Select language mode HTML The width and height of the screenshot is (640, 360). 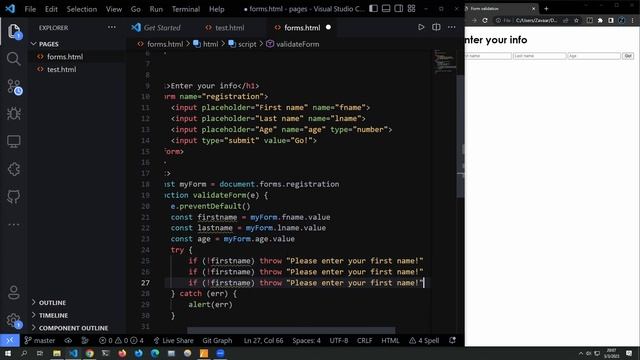coord(390,340)
